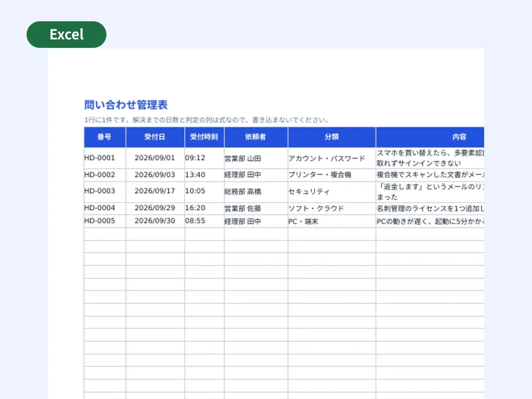The width and height of the screenshot is (532, 399).
Task: Select cell HD-0003
Action: [x=105, y=192]
